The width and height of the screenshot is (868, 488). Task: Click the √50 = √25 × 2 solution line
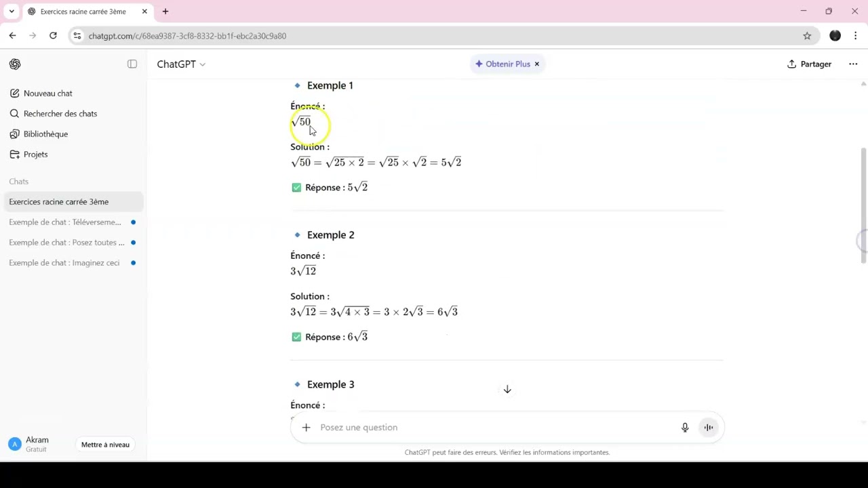point(376,162)
